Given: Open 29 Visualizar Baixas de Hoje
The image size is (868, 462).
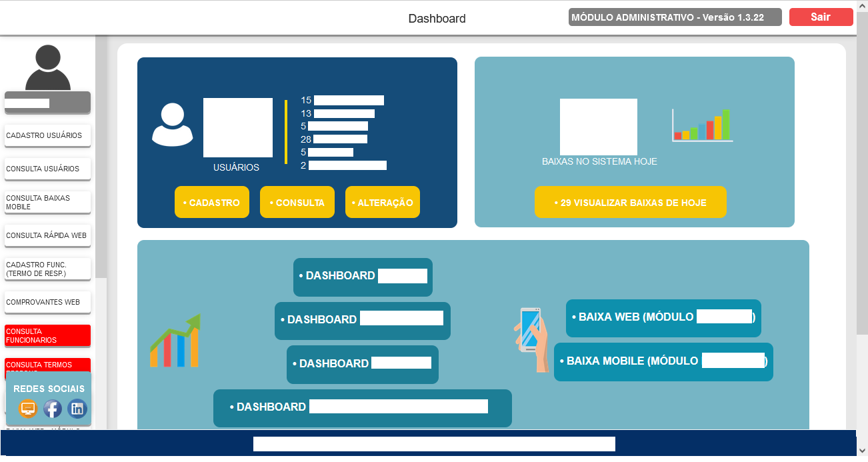Looking at the screenshot, I should tap(630, 201).
